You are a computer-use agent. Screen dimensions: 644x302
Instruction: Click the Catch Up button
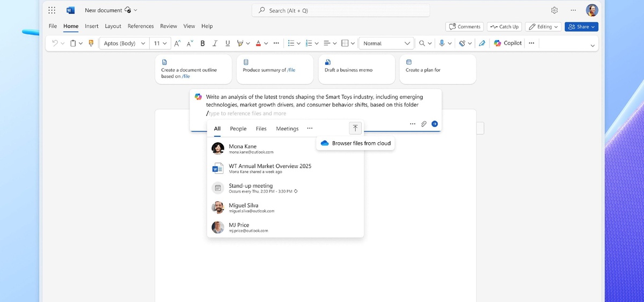click(504, 27)
